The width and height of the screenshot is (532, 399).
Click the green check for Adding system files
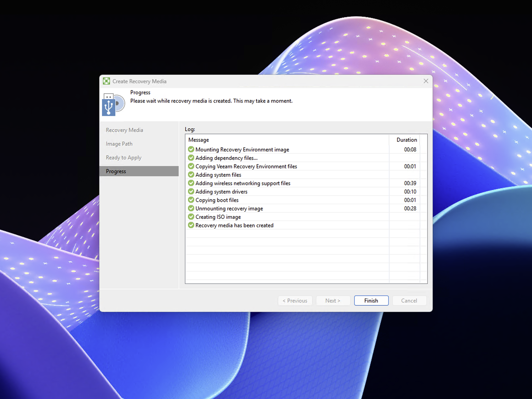click(191, 174)
